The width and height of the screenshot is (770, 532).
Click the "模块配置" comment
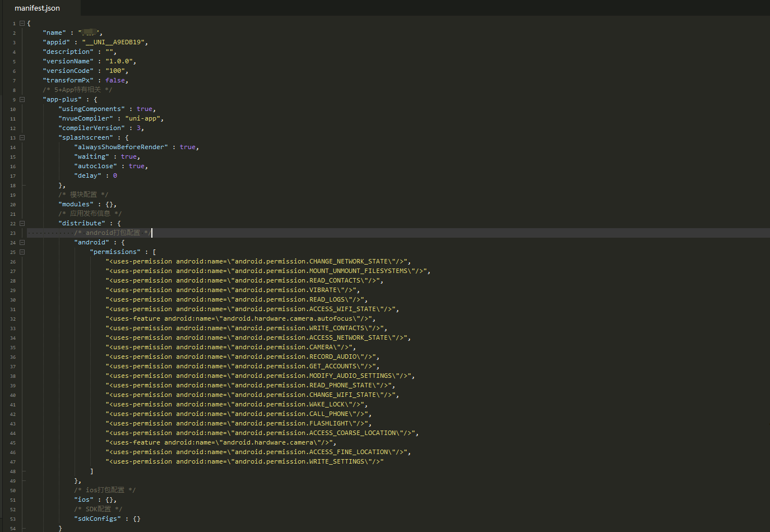pos(84,195)
